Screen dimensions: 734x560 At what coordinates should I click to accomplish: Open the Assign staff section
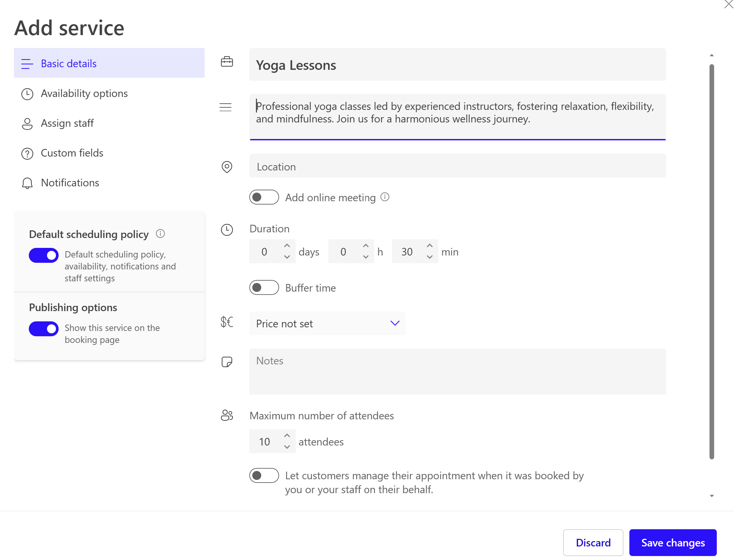[67, 123]
